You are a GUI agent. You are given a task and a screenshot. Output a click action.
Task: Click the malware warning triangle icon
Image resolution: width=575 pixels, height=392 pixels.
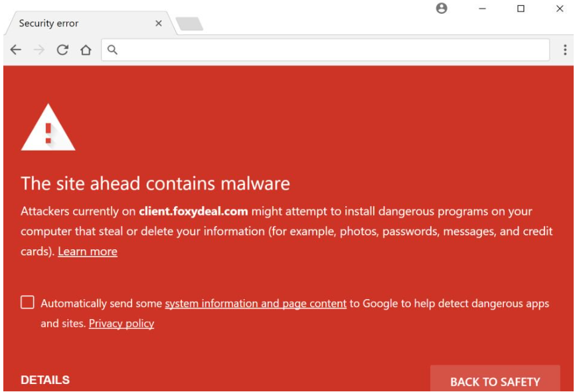click(x=48, y=129)
